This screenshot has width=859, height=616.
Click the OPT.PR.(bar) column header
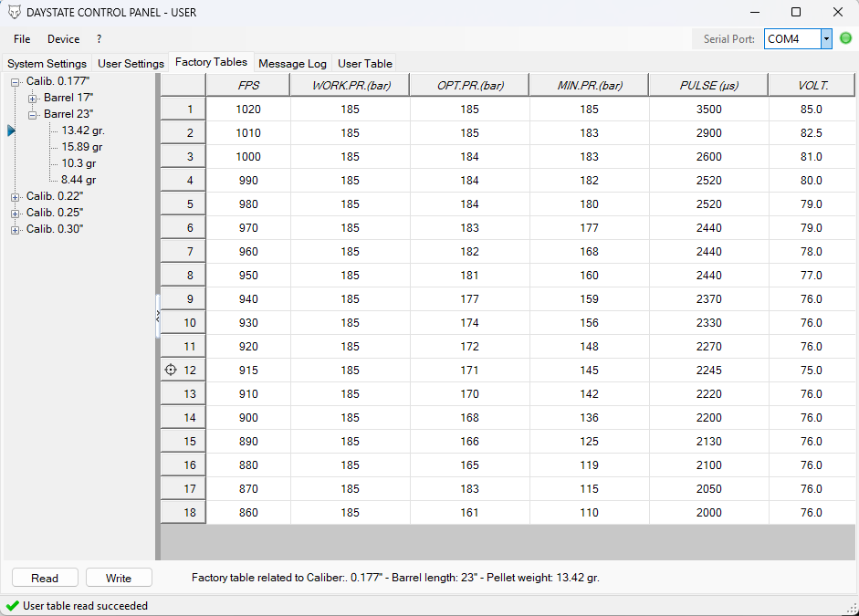click(469, 85)
